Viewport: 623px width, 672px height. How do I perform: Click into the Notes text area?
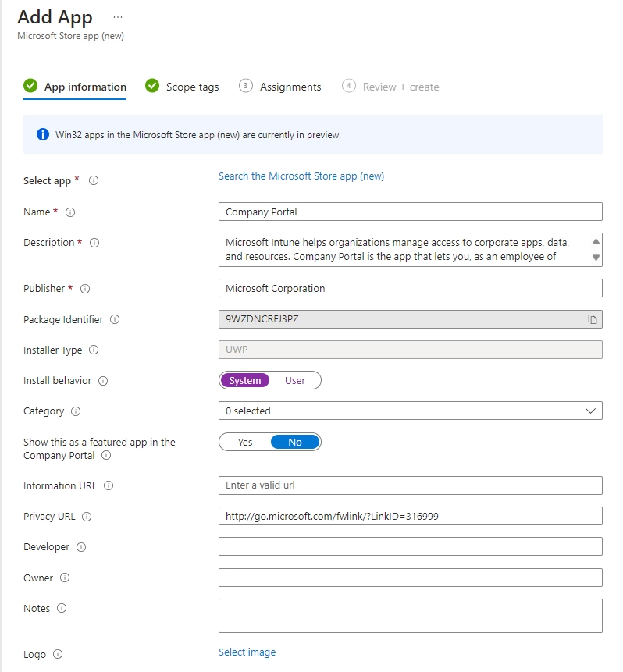[410, 615]
